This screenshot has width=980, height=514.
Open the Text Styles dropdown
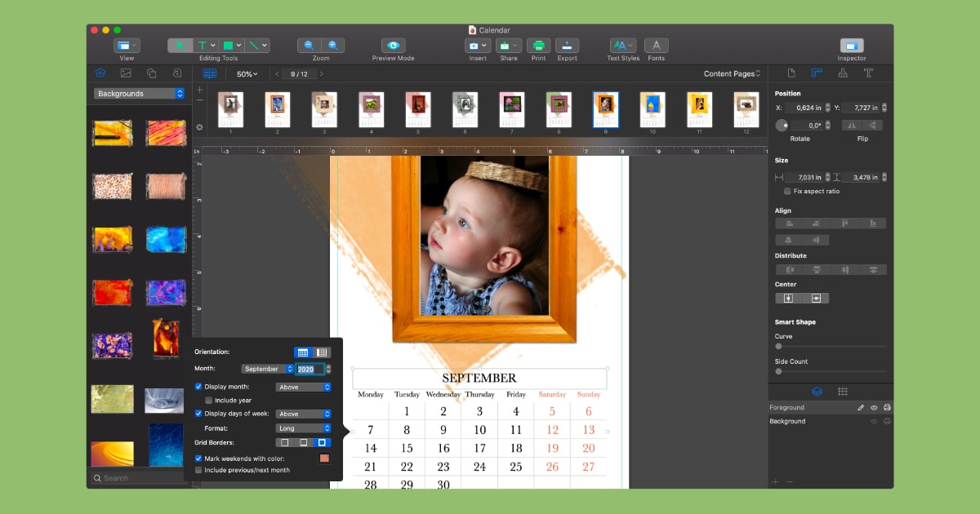623,46
